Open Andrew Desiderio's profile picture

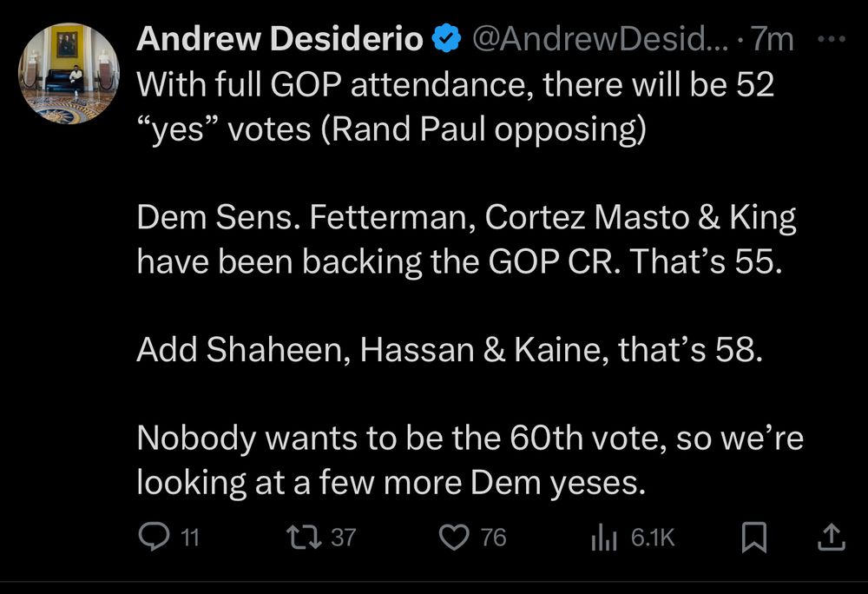[68, 74]
